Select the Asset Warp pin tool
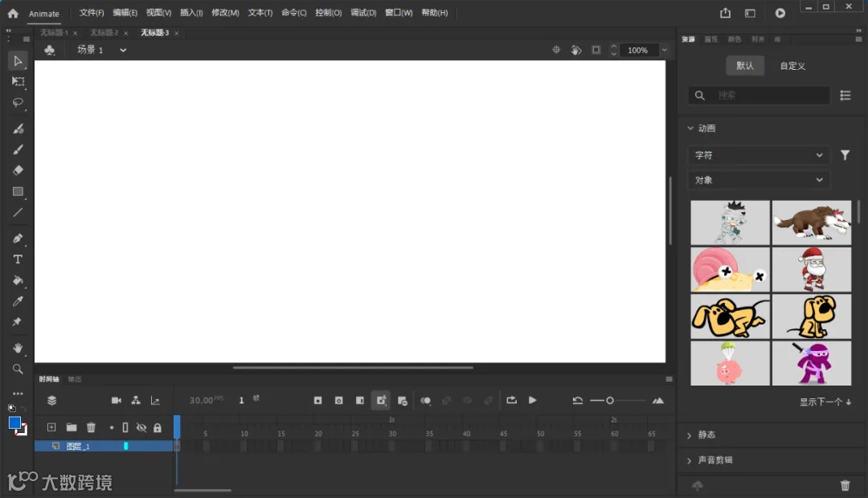 [17, 322]
